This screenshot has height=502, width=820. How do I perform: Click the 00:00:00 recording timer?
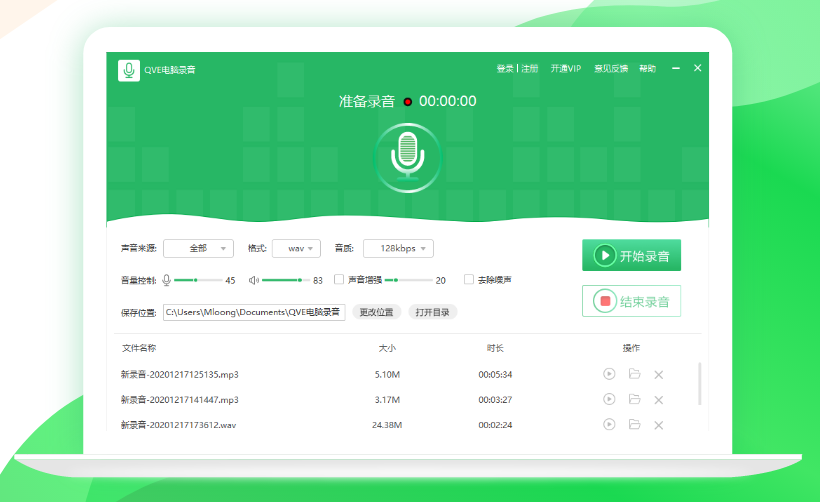448,101
